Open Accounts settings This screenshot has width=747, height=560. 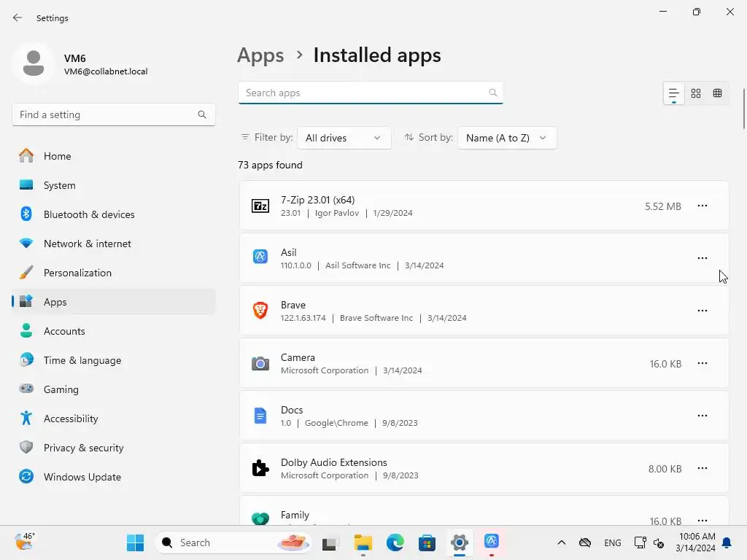click(114, 331)
